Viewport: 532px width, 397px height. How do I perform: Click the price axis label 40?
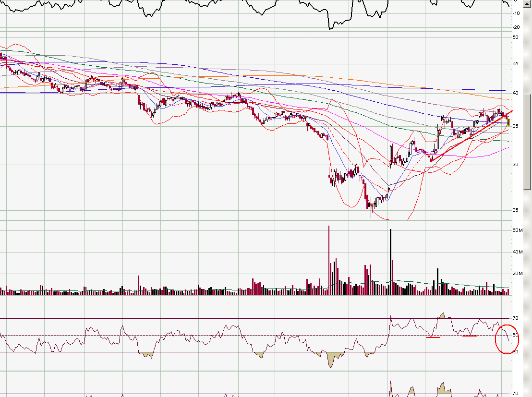click(515, 93)
